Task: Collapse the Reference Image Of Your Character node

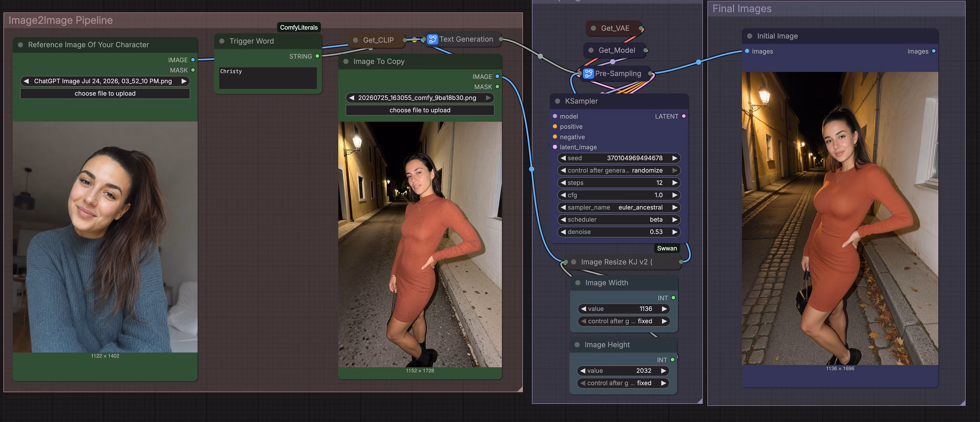Action: pos(20,44)
